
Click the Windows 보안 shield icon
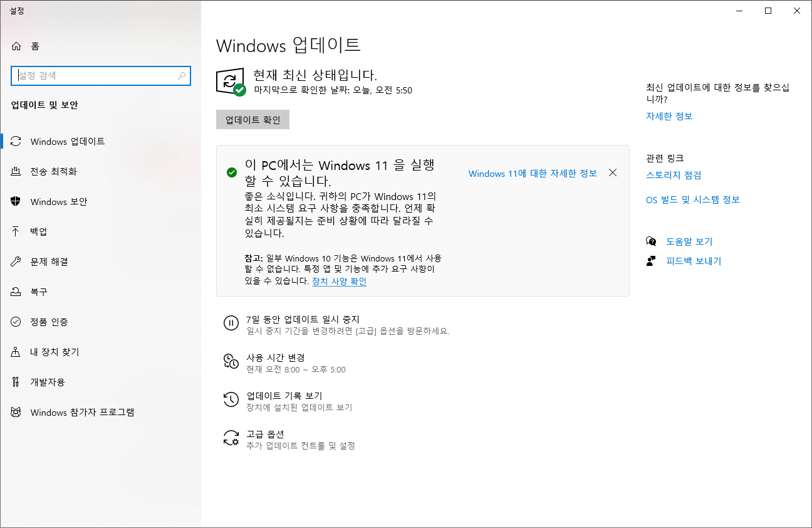coord(16,202)
